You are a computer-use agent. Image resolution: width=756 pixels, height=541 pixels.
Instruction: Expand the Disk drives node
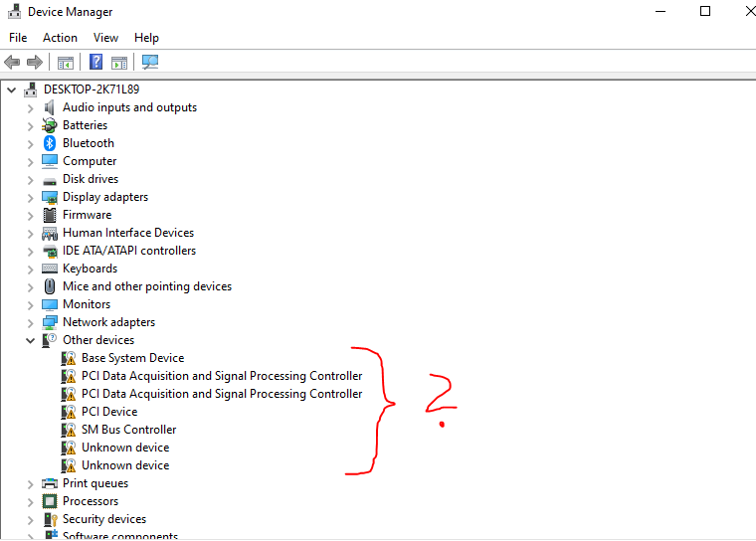[x=31, y=180]
